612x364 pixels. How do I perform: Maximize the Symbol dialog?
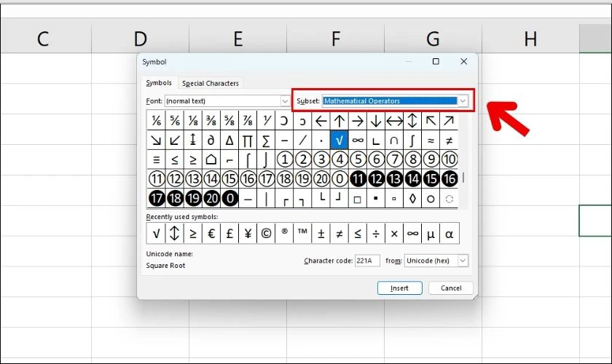coord(436,61)
